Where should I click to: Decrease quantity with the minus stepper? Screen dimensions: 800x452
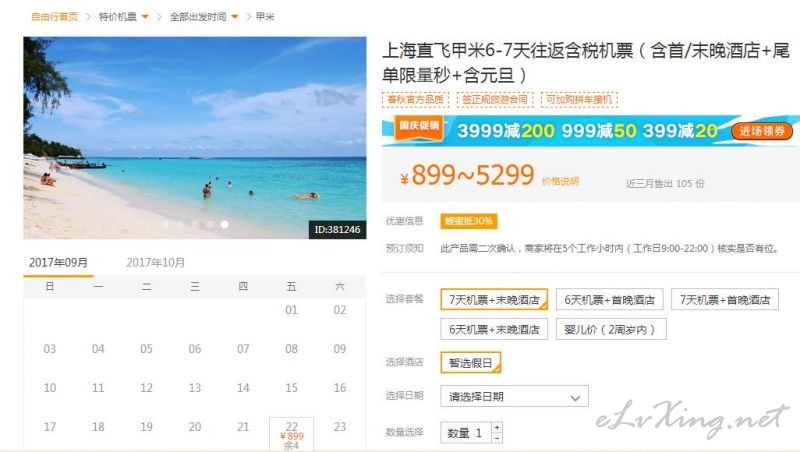click(497, 437)
